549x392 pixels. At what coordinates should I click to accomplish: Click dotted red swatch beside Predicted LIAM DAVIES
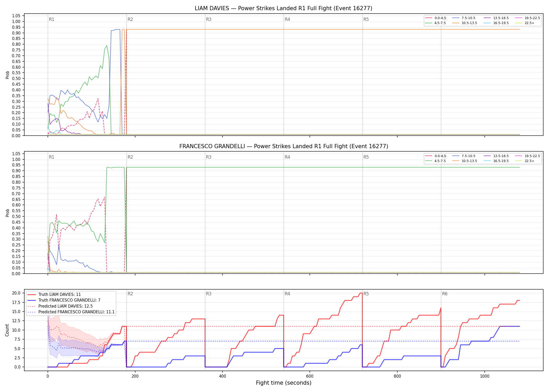coord(32,306)
